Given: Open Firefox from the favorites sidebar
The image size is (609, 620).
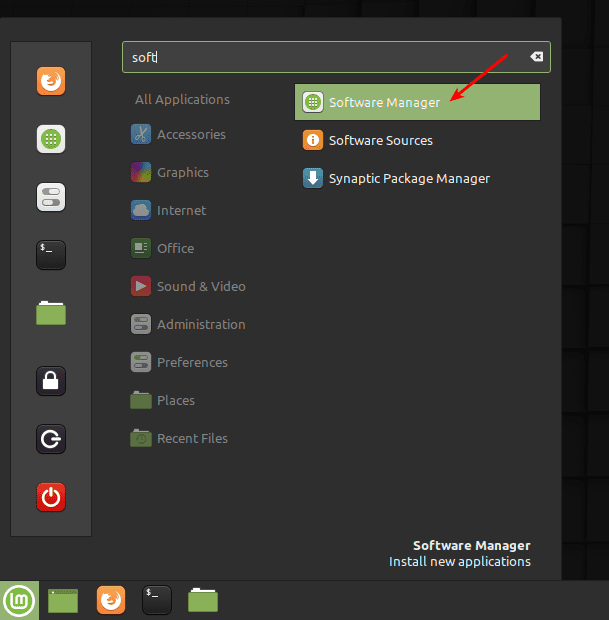Looking at the screenshot, I should pyautogui.click(x=51, y=81).
